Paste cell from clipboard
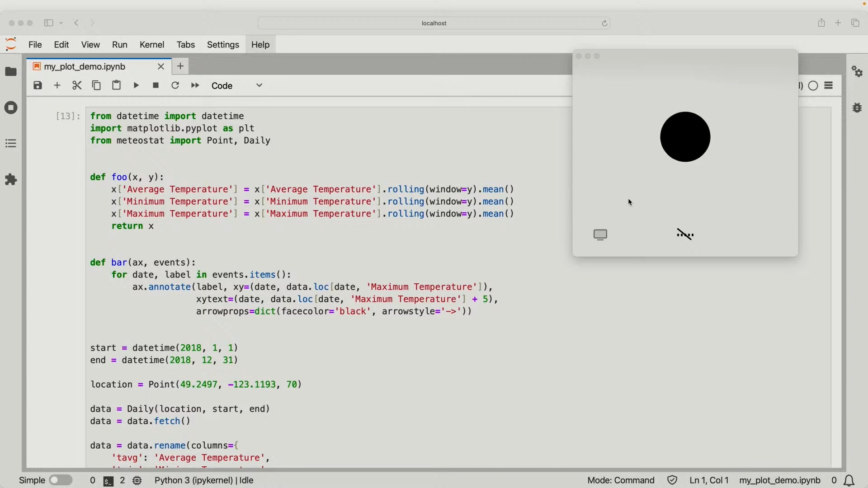The height and width of the screenshot is (488, 868). pyautogui.click(x=116, y=85)
